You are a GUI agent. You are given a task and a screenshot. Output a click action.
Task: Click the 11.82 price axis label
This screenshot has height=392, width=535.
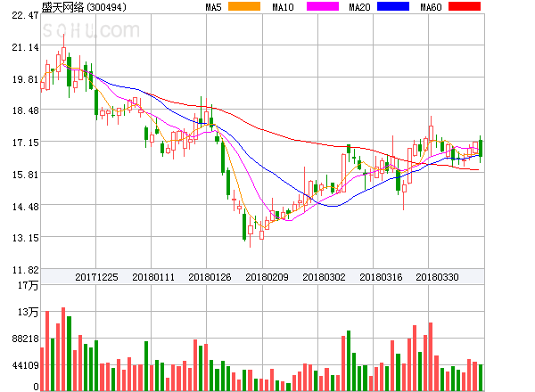coord(25,270)
